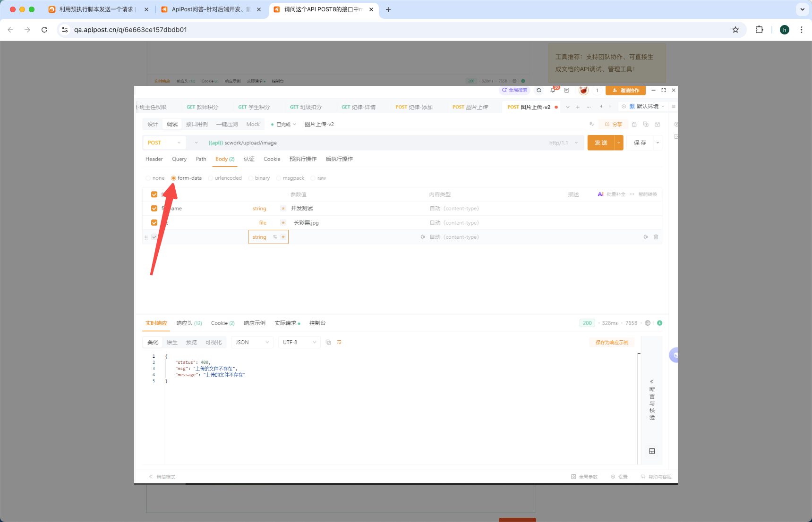812x522 pixels.
Task: Select the form-data radio button
Action: [174, 178]
